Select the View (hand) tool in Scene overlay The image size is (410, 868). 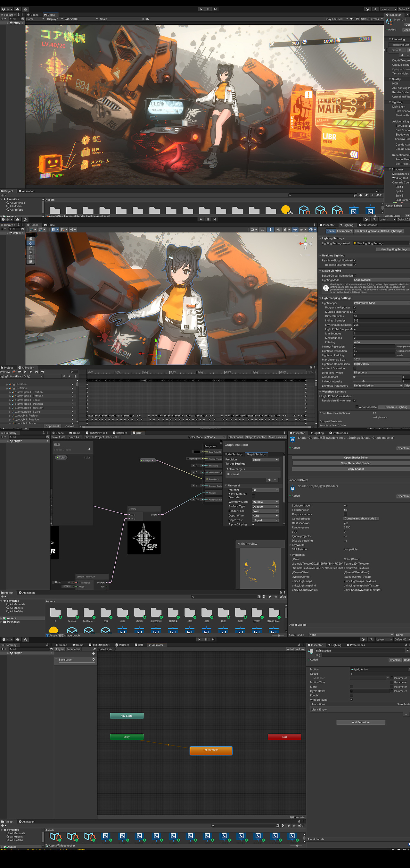point(31,239)
